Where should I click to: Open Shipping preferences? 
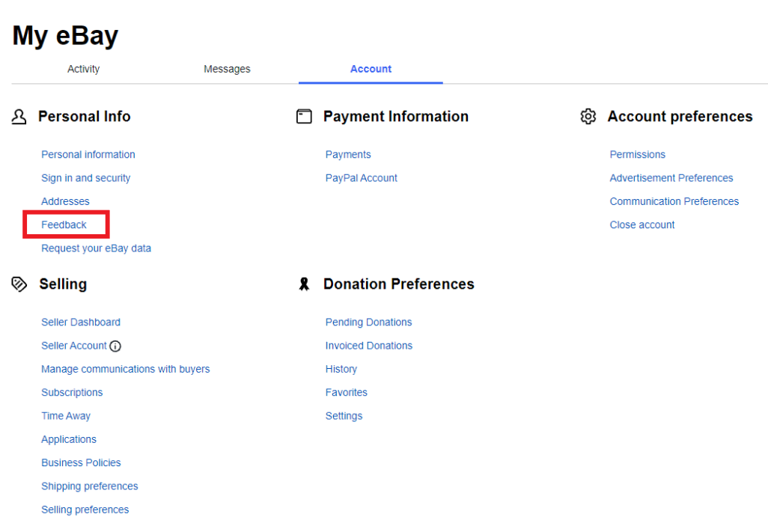click(x=90, y=486)
